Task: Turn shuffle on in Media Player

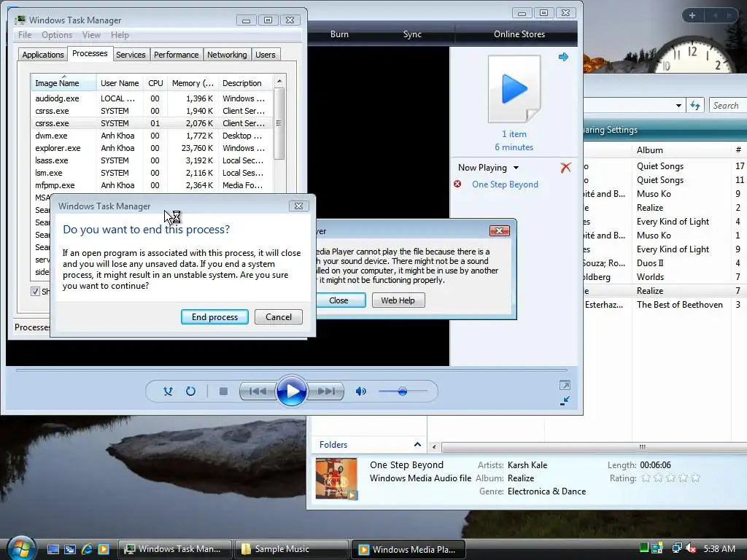Action: [168, 392]
